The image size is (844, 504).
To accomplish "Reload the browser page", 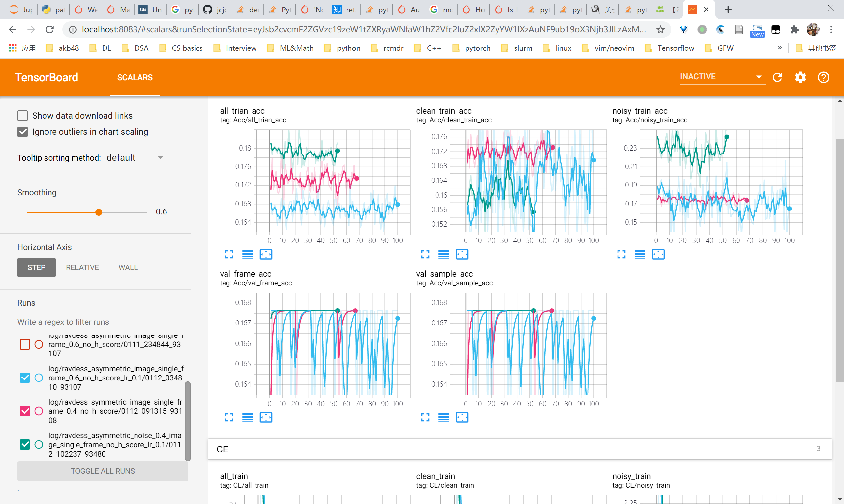I will (x=50, y=30).
